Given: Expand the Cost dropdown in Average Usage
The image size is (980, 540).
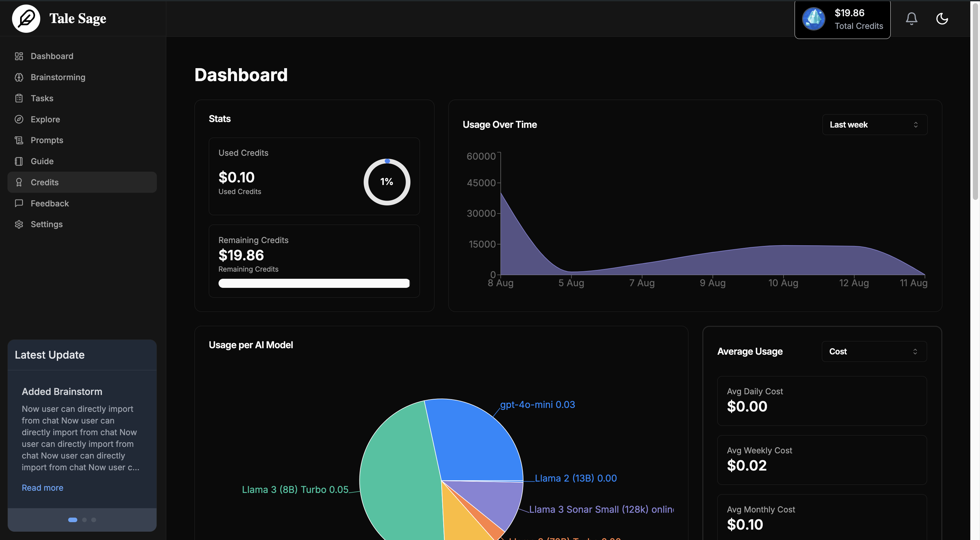Looking at the screenshot, I should pos(874,351).
